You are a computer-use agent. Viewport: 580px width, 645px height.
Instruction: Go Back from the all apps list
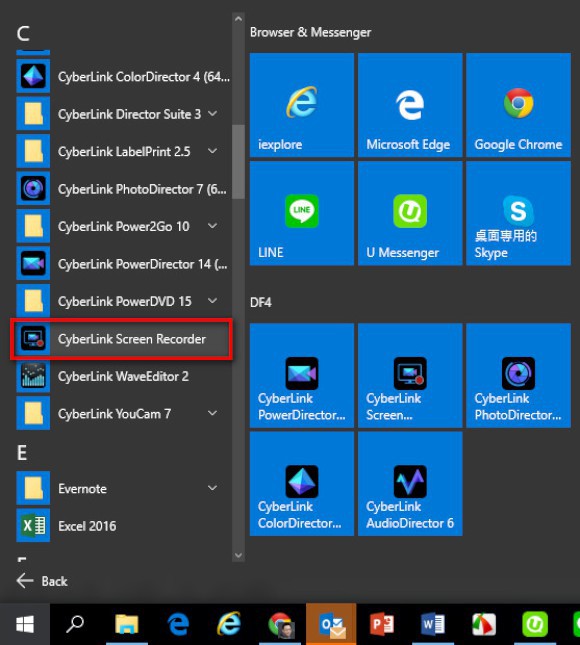[x=42, y=581]
